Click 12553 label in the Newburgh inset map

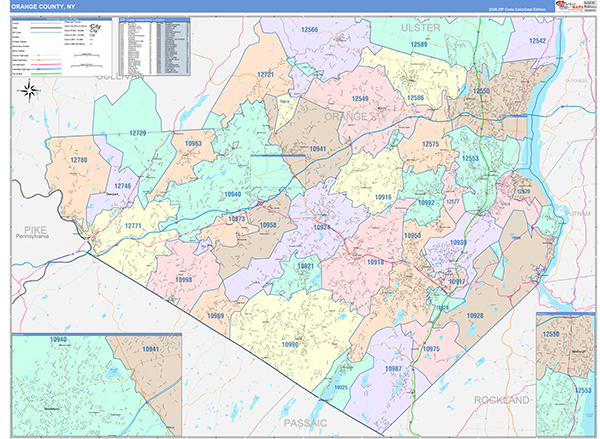(583, 391)
